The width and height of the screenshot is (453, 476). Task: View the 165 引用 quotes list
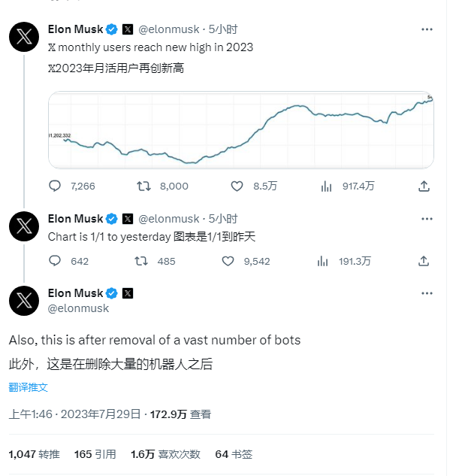[95, 454]
